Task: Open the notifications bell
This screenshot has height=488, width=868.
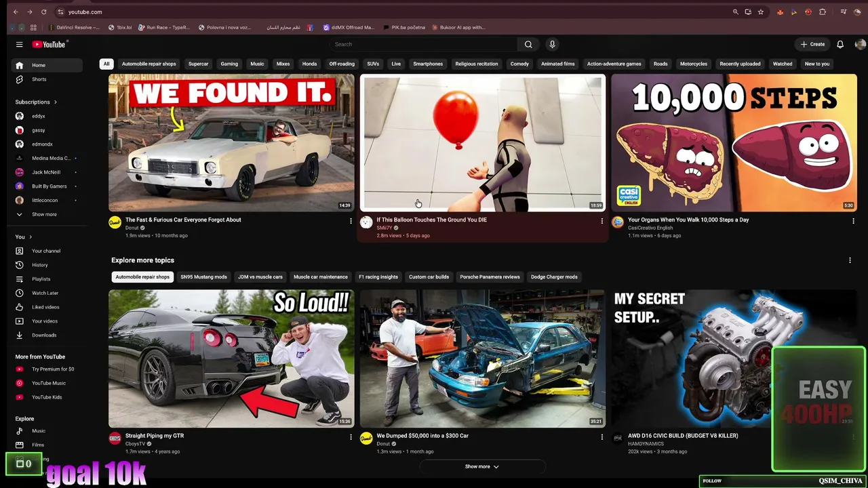Action: (840, 45)
